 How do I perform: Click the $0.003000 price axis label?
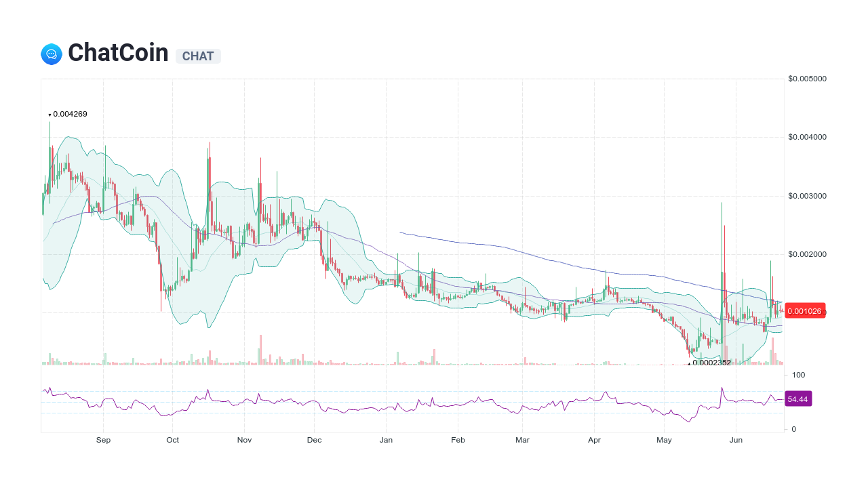806,196
